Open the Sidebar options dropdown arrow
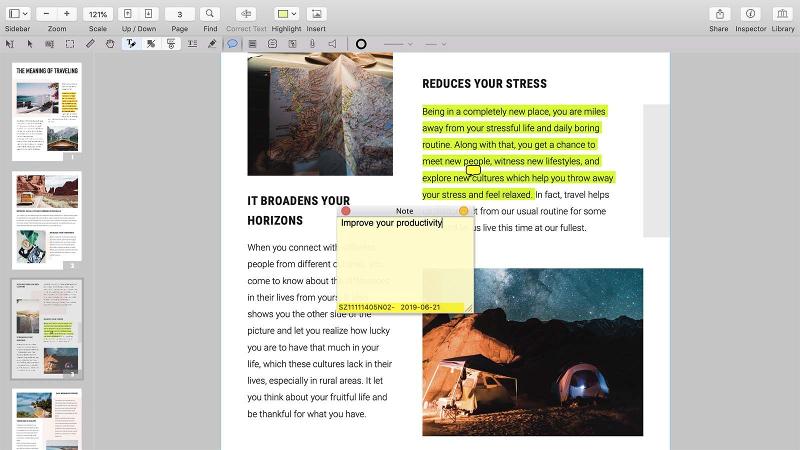800x450 pixels. coord(26,14)
